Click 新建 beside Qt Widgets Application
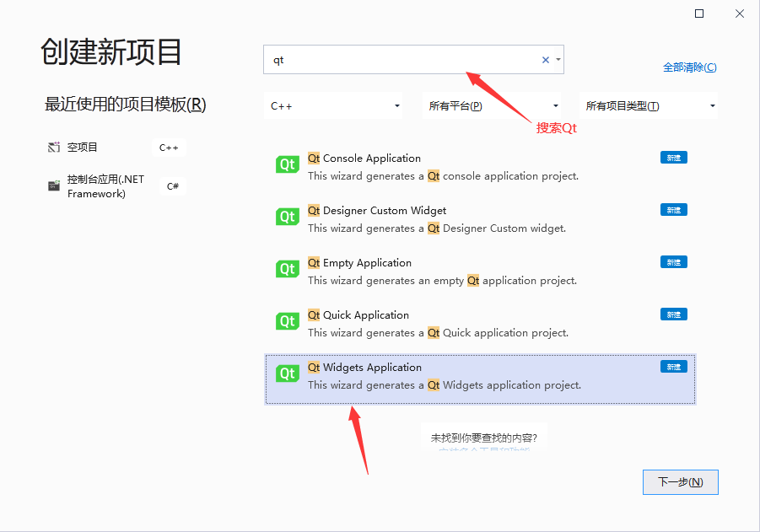760x532 pixels. (x=673, y=366)
